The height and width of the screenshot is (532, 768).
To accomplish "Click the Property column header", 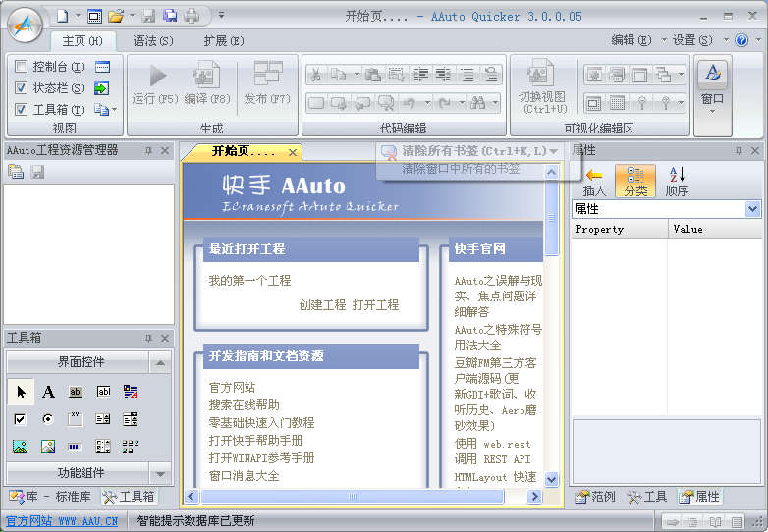I will click(x=619, y=229).
